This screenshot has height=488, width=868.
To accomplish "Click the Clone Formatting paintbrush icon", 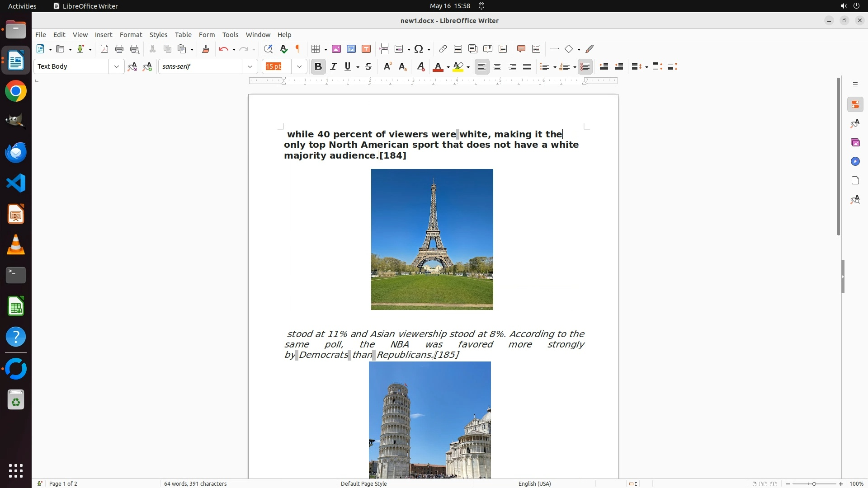I will 206,49.
